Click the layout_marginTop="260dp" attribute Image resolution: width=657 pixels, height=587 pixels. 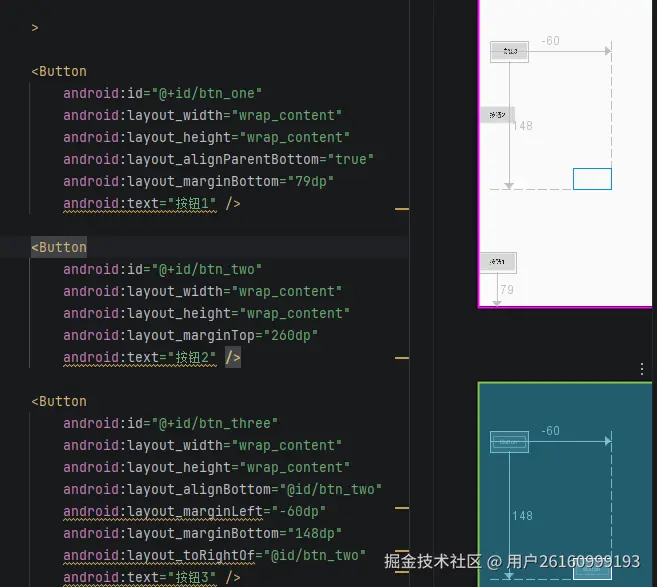(x=191, y=336)
